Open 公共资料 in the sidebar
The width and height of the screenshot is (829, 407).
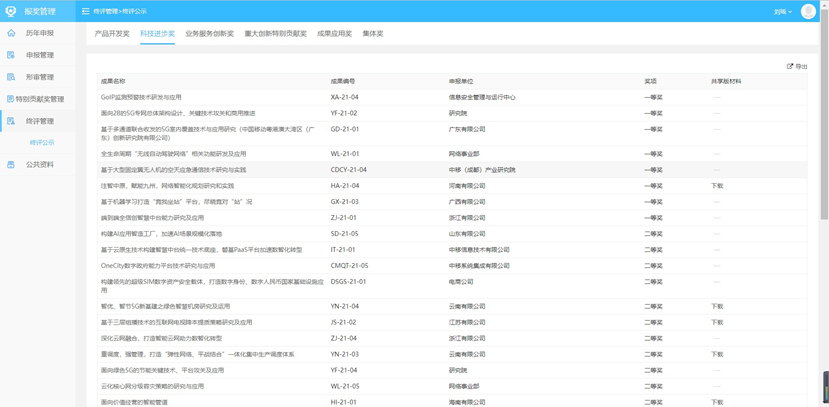[x=38, y=164]
